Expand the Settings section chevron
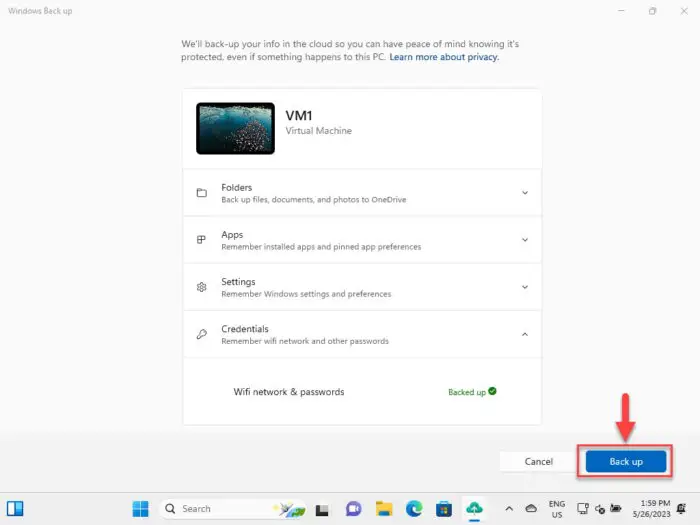Viewport: 700px width, 525px height. 525,287
